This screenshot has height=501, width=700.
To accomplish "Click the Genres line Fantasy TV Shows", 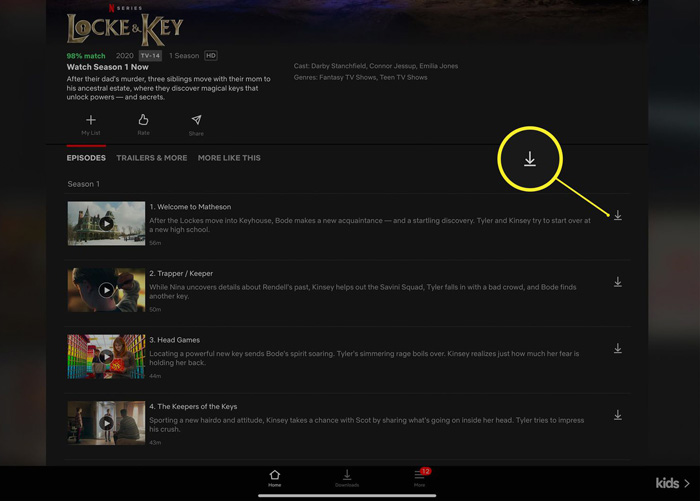I will 360,77.
